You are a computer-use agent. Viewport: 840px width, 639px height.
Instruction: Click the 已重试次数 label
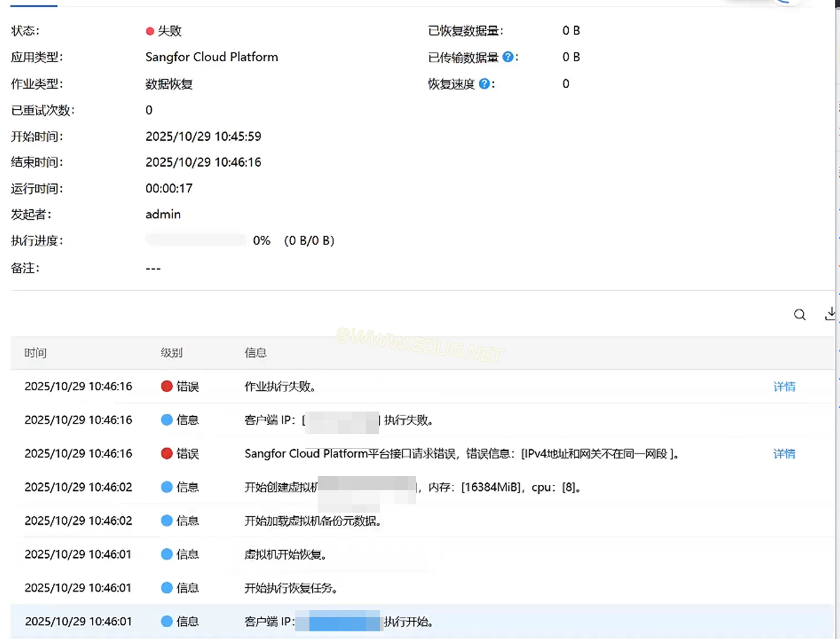43,110
